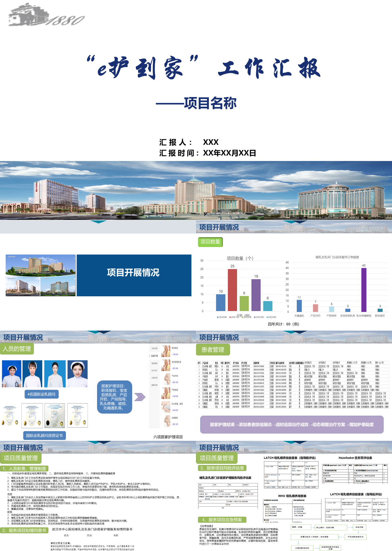Click the heading 3、服务项目风险评估表
The image size is (392, 551).
tap(222, 468)
